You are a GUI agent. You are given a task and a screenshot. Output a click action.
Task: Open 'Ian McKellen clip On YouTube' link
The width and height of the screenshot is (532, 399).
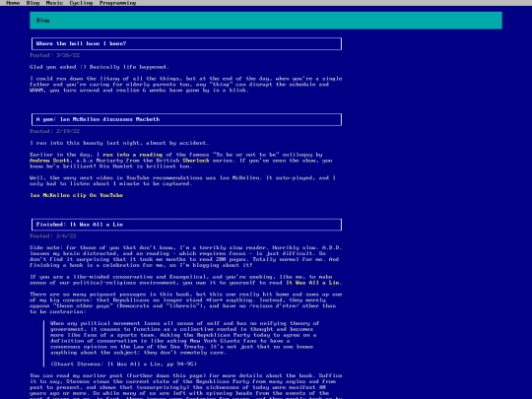(x=76, y=195)
